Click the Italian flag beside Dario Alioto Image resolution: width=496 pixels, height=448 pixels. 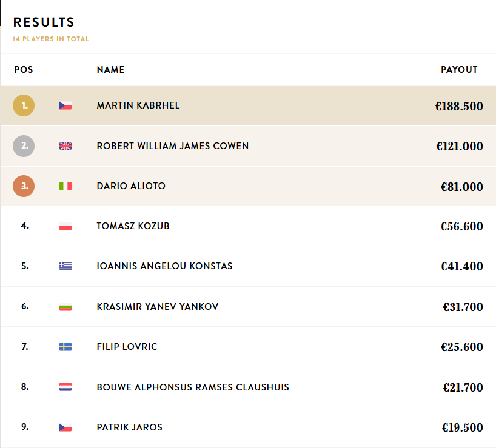[x=65, y=186]
